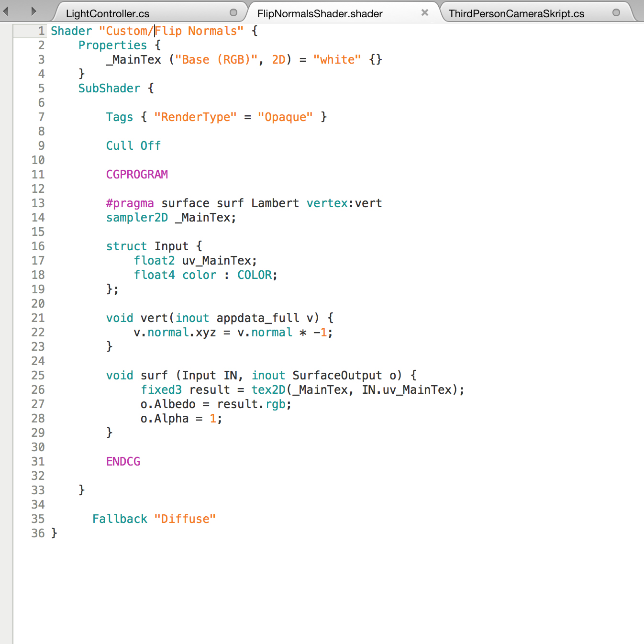Click line number 36 in the gutter
This screenshot has height=644, width=644.
pos(38,533)
